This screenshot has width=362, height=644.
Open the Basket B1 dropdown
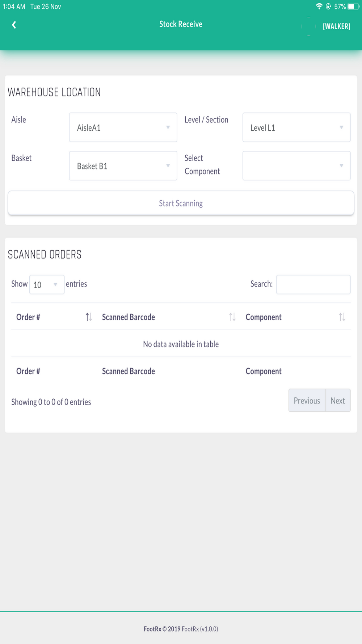(123, 166)
